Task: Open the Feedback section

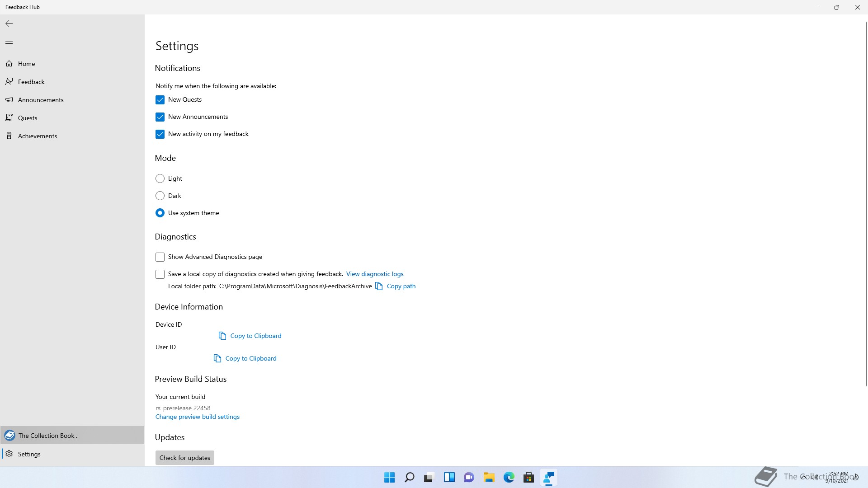Action: 72,82
